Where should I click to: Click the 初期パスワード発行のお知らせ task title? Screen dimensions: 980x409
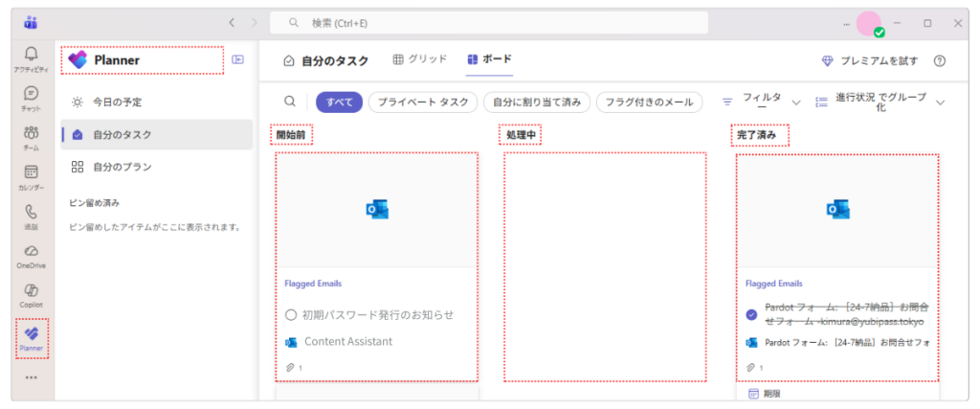pyautogui.click(x=378, y=314)
